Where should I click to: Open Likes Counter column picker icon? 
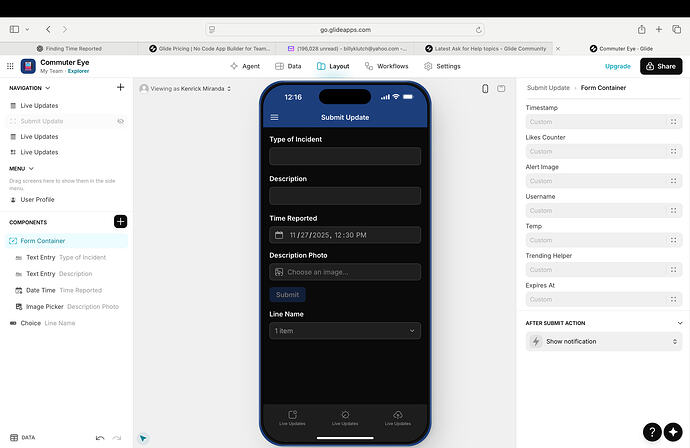pos(673,151)
